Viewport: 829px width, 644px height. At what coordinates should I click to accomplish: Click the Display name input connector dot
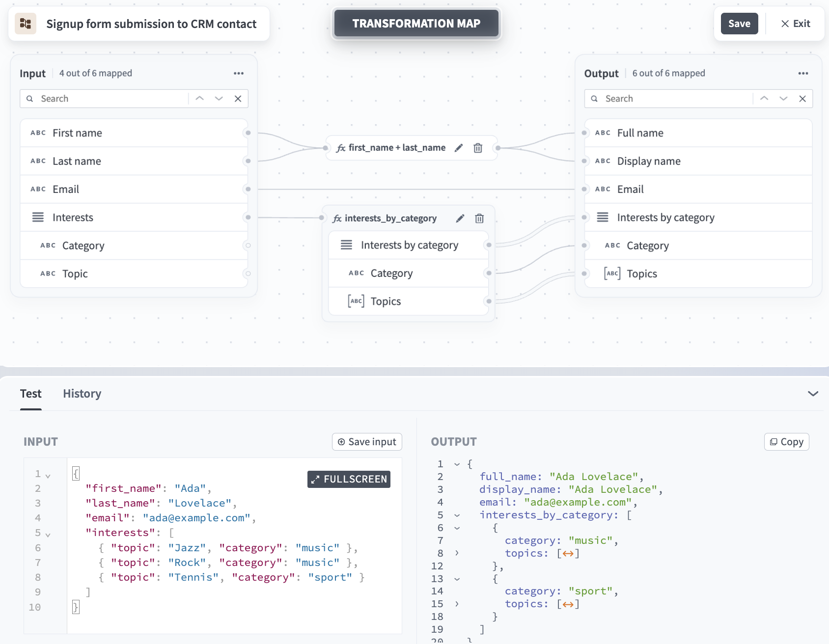point(584,161)
